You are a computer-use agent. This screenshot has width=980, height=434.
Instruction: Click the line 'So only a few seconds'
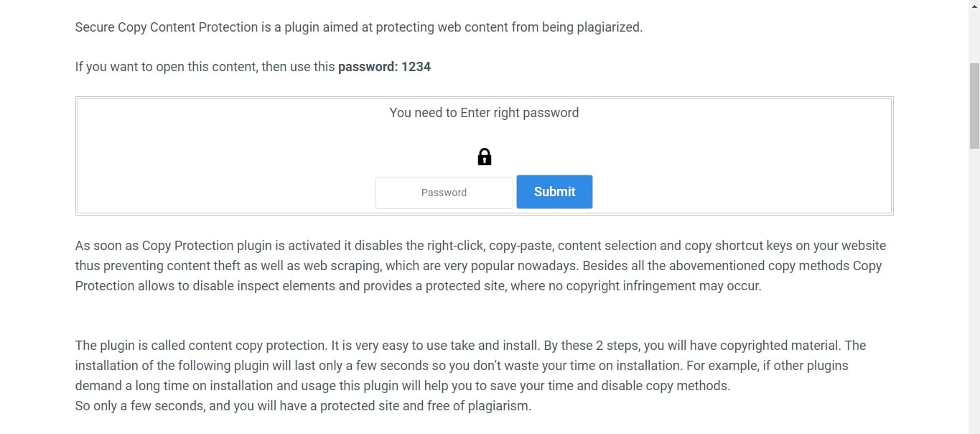coord(303,406)
